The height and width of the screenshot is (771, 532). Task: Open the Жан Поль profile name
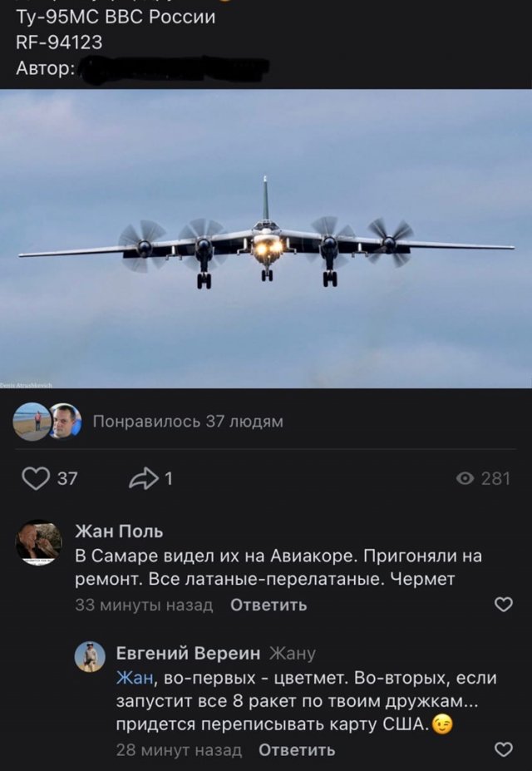[x=119, y=531]
